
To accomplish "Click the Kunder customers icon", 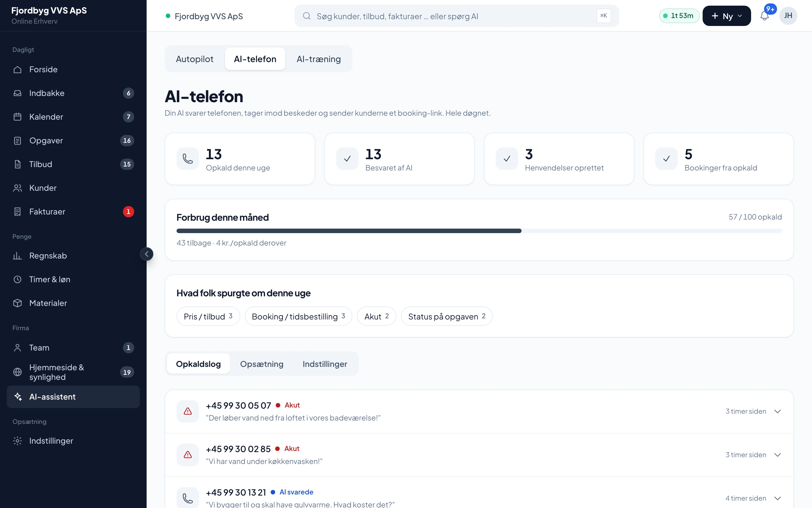I will [17, 188].
